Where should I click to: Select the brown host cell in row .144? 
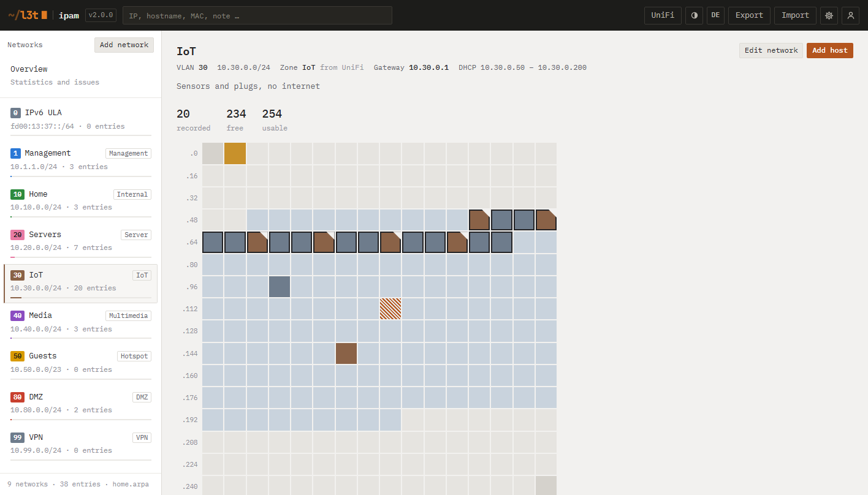click(346, 353)
